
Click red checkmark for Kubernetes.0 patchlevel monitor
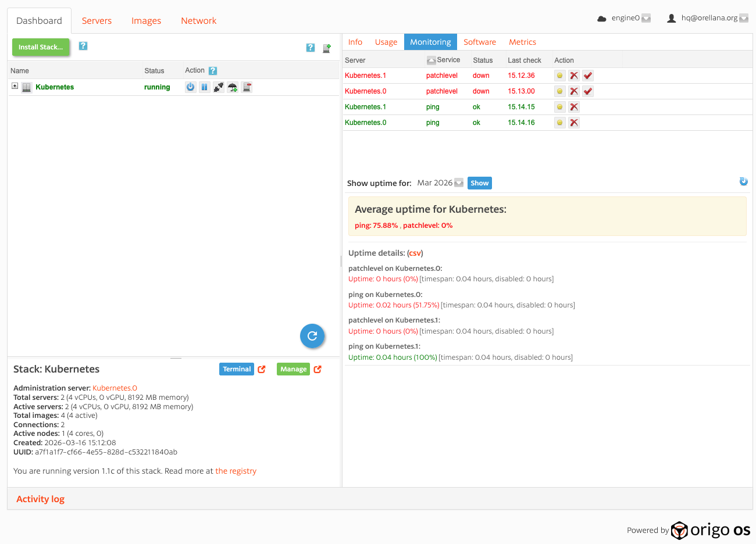[x=588, y=91]
